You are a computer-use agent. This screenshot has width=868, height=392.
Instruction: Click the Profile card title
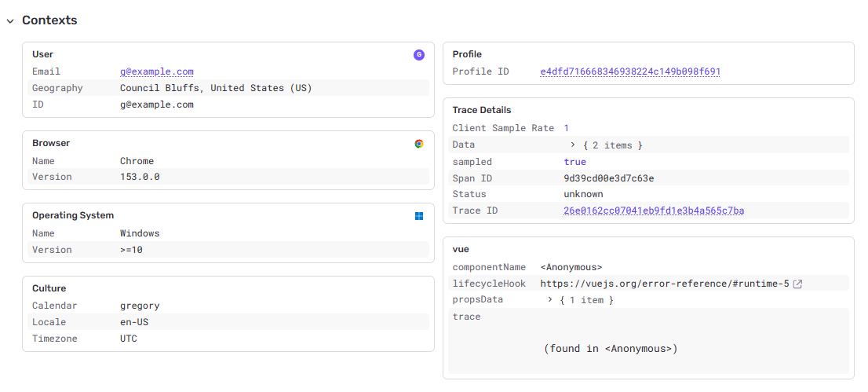[467, 54]
